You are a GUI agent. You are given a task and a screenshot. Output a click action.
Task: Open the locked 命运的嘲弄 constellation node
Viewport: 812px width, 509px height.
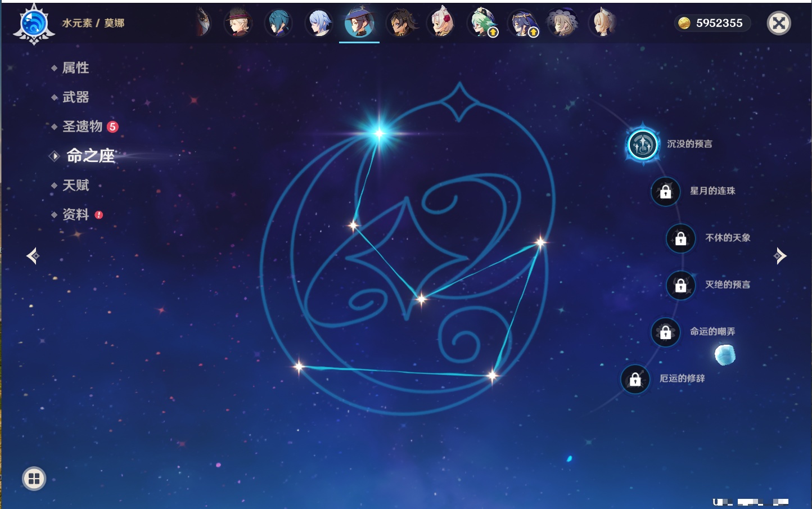[x=666, y=332]
